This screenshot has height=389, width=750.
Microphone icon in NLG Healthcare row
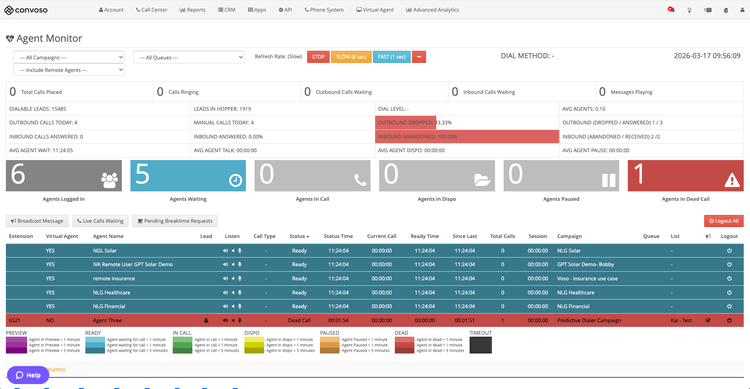(x=240, y=292)
